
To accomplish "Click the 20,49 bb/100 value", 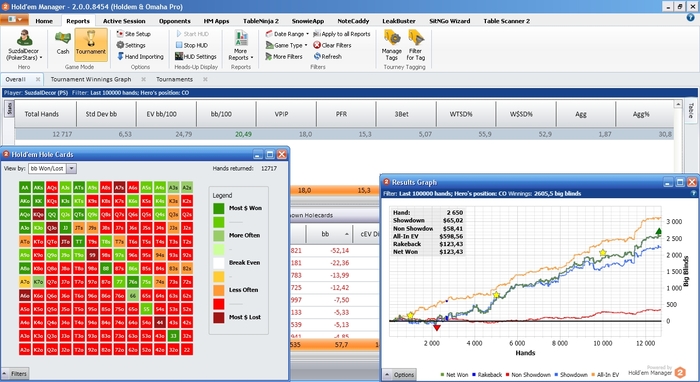I will tap(243, 134).
